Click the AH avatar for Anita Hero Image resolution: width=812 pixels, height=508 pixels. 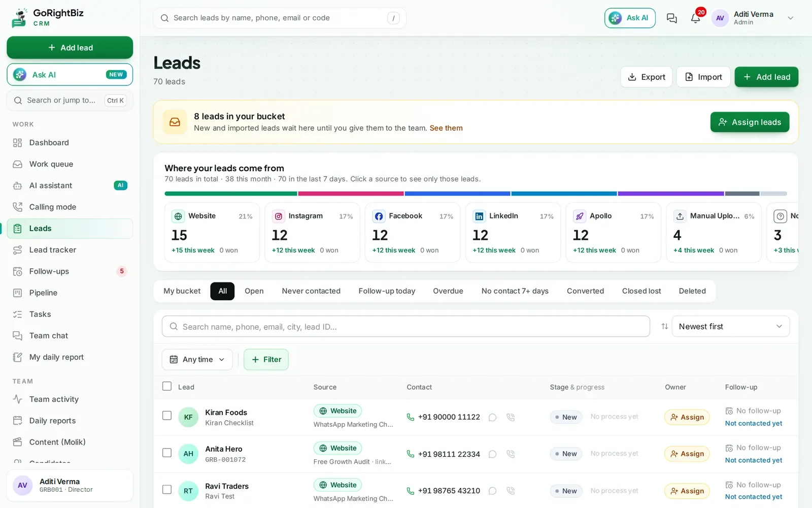click(188, 454)
